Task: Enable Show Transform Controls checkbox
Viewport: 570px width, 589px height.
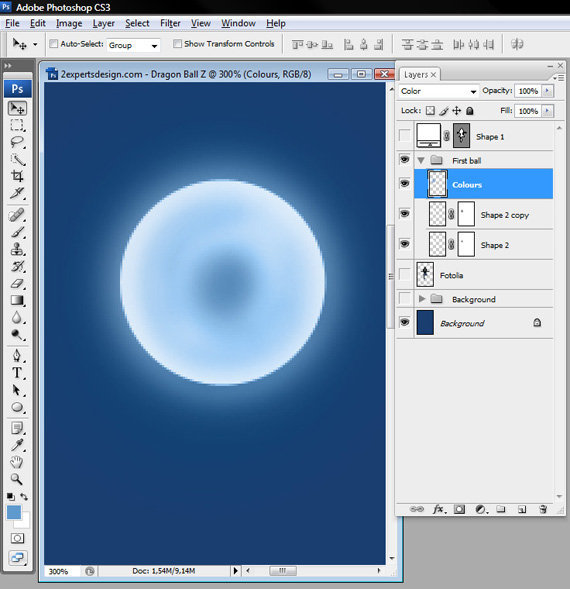Action: click(x=177, y=44)
